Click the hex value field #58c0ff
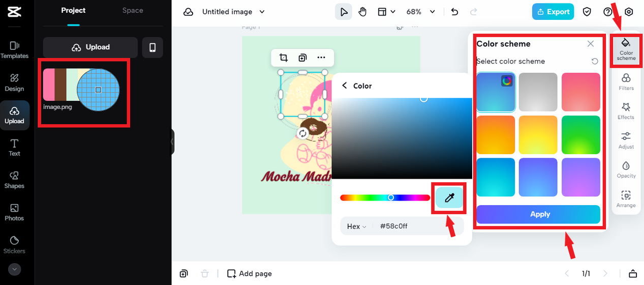The height and width of the screenshot is (285, 644). click(x=394, y=226)
